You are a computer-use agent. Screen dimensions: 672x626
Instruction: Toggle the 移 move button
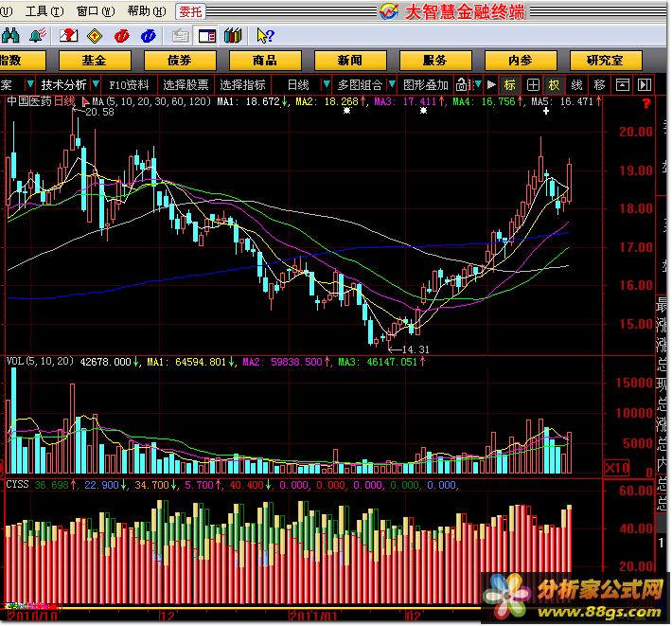tap(599, 84)
